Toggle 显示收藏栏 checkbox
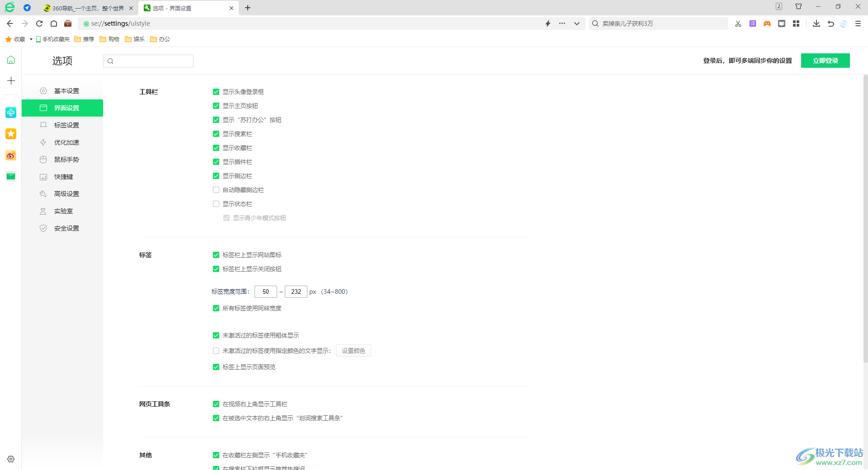The image size is (868, 470). [x=216, y=148]
